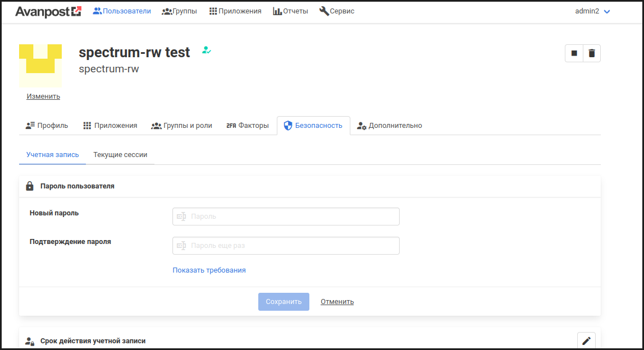
Task: Click the delete user trash icon
Action: tap(591, 53)
